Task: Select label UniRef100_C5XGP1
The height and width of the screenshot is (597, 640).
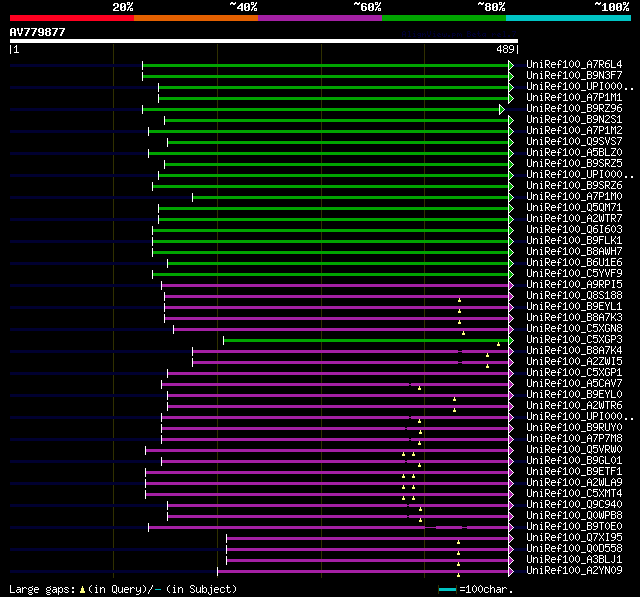Action: click(x=574, y=373)
